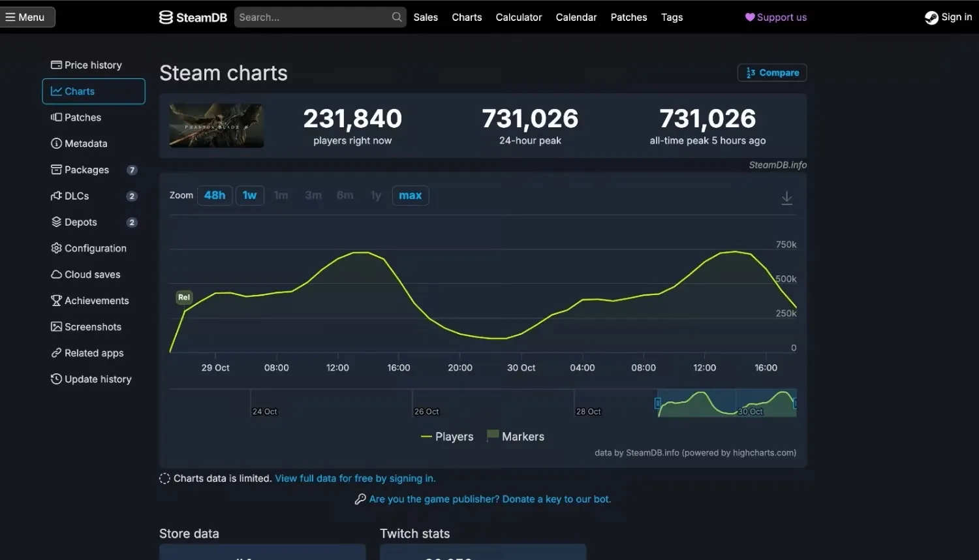Set chart zoom to max
The image size is (979, 560).
[x=411, y=195]
